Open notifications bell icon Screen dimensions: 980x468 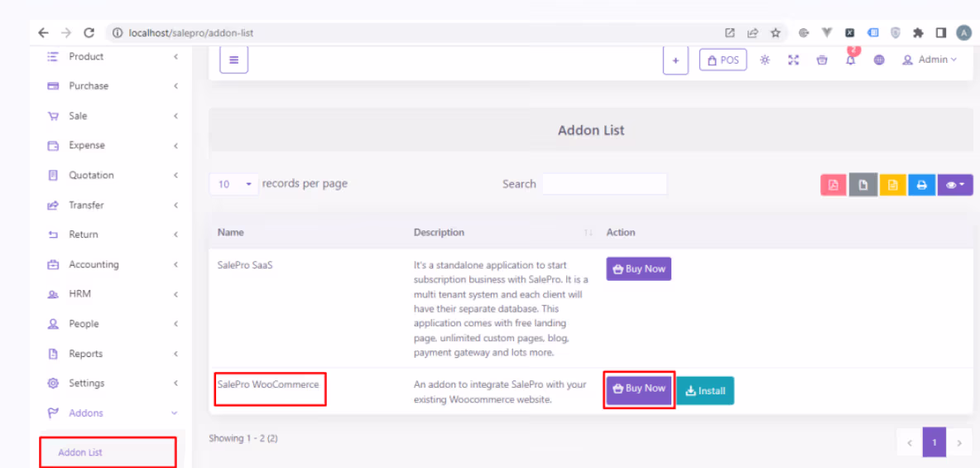pyautogui.click(x=851, y=60)
